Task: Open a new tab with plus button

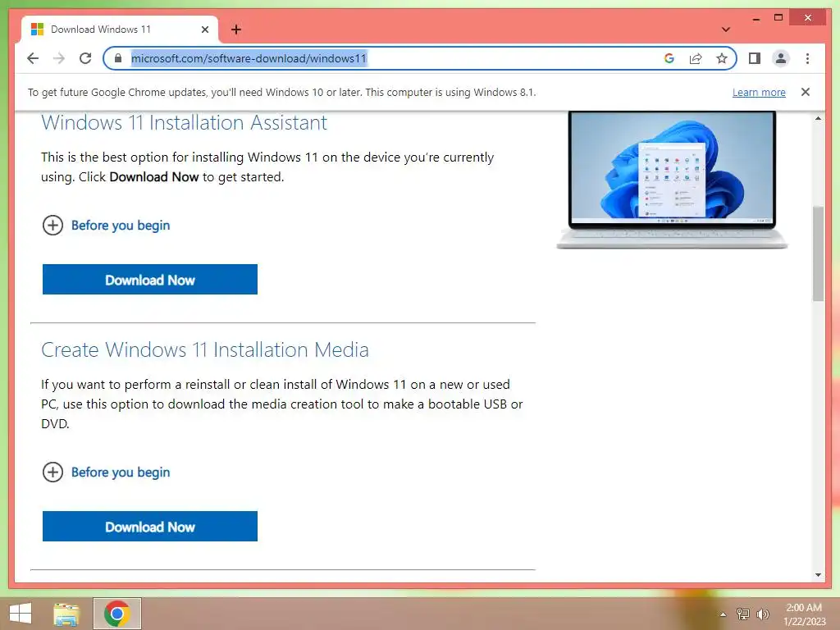Action: coord(236,30)
